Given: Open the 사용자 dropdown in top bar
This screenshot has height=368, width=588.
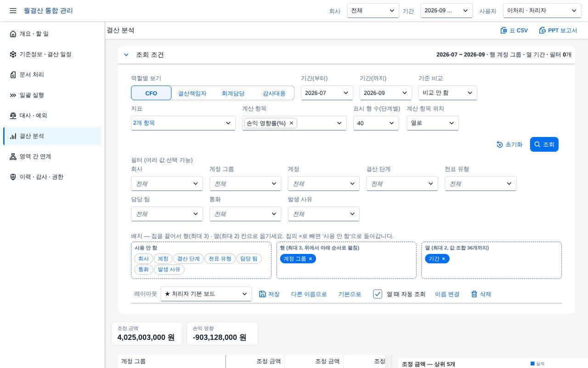Looking at the screenshot, I should click(542, 11).
